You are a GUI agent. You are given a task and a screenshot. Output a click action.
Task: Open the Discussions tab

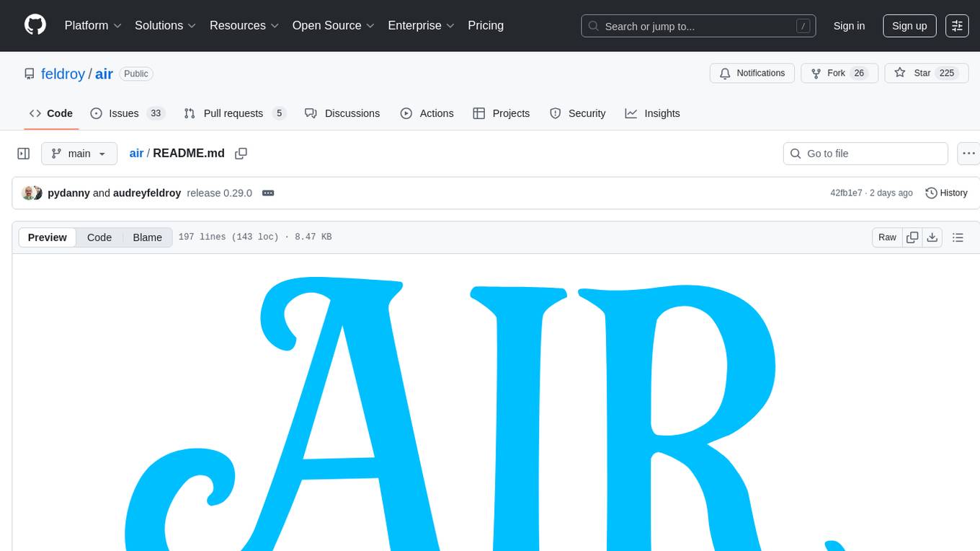[x=342, y=113]
